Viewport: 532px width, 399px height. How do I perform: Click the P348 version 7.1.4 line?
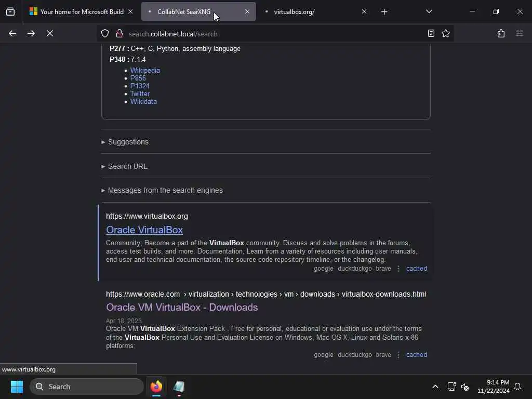(128, 59)
